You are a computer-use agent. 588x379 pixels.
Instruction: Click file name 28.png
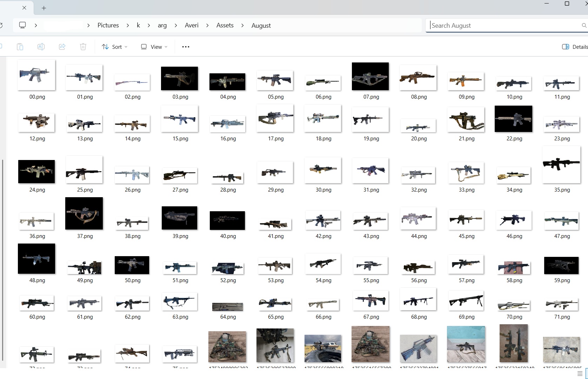click(228, 190)
